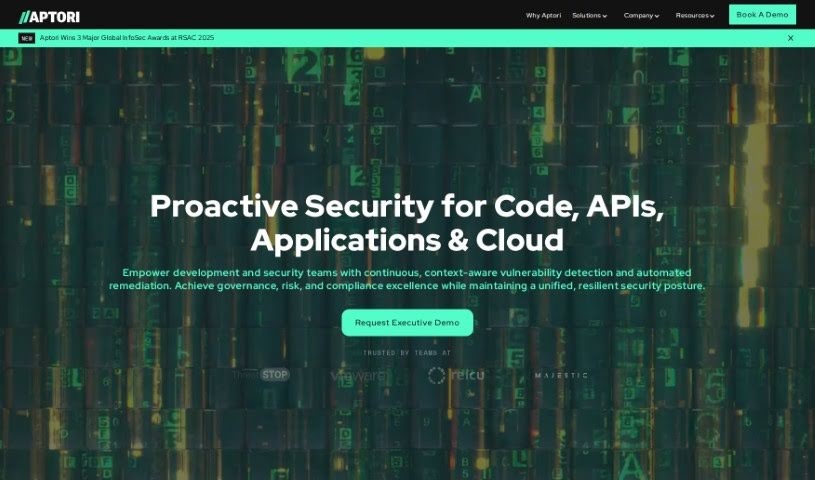815x480 pixels.
Task: Click the Trusted By Teams At label
Action: pos(407,353)
